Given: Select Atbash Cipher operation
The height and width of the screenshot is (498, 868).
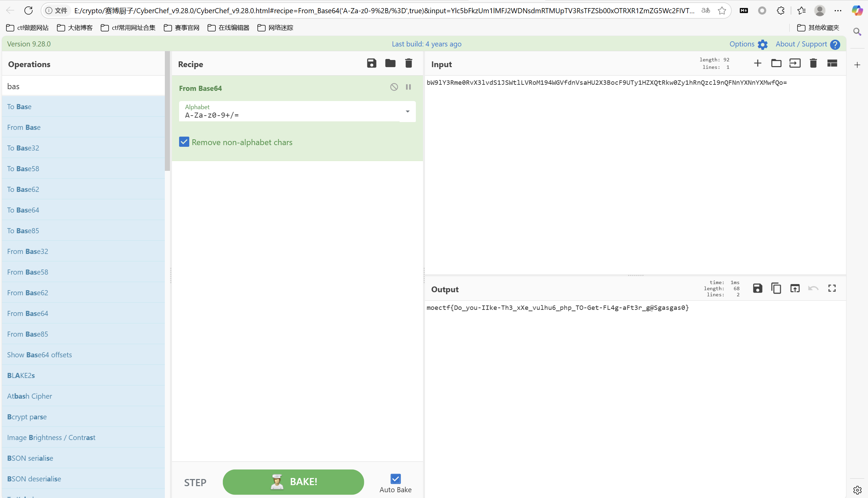Looking at the screenshot, I should [83, 396].
